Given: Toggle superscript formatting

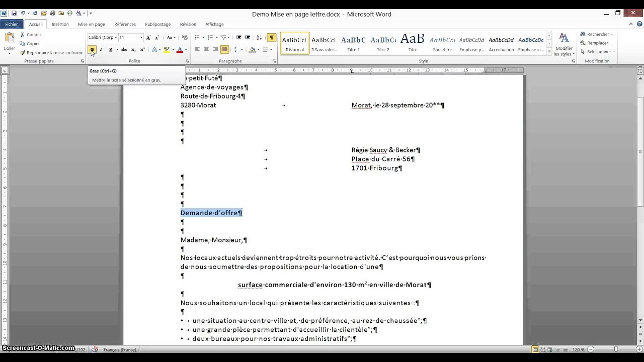Looking at the screenshot, I should point(142,50).
